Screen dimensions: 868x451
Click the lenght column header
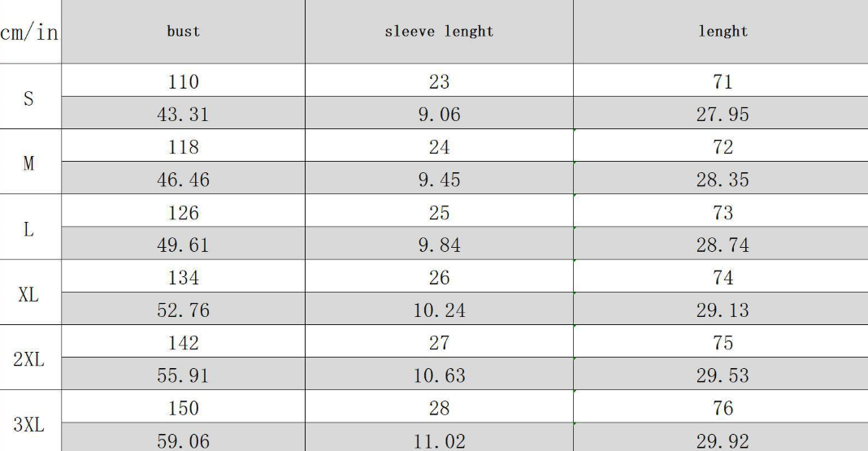(x=721, y=32)
